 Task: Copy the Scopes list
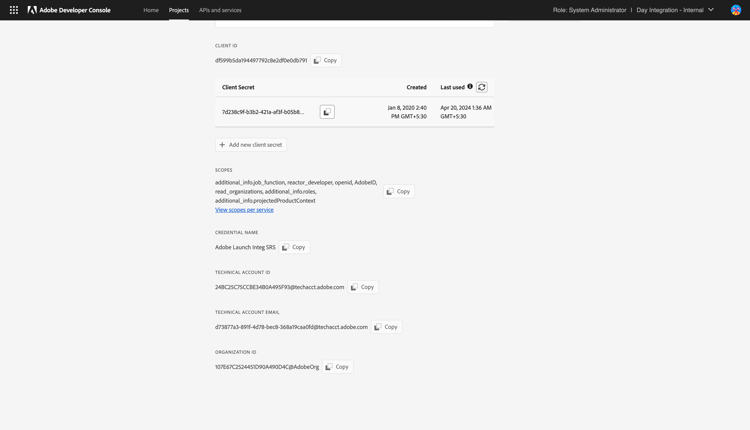click(399, 191)
